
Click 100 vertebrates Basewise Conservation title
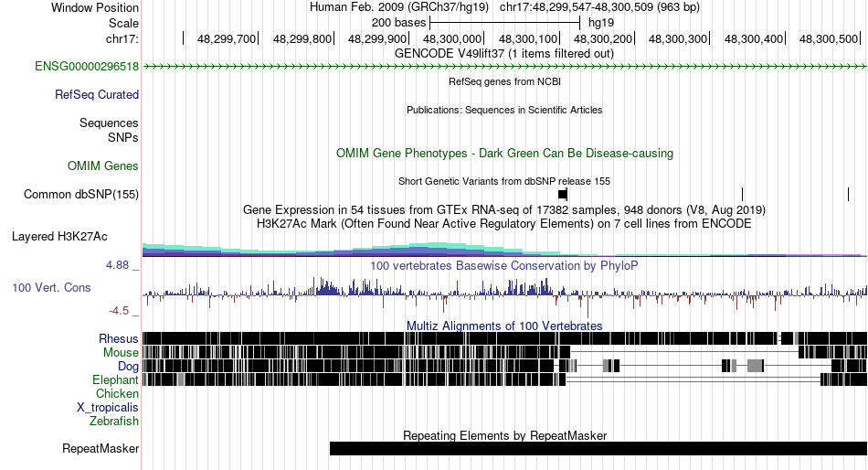pyautogui.click(x=504, y=265)
